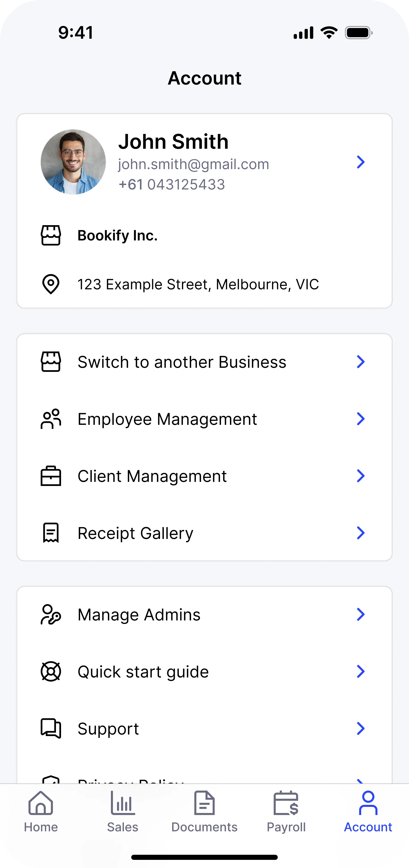Tap the Switch to another Business store icon
The width and height of the screenshot is (409, 868).
click(51, 362)
